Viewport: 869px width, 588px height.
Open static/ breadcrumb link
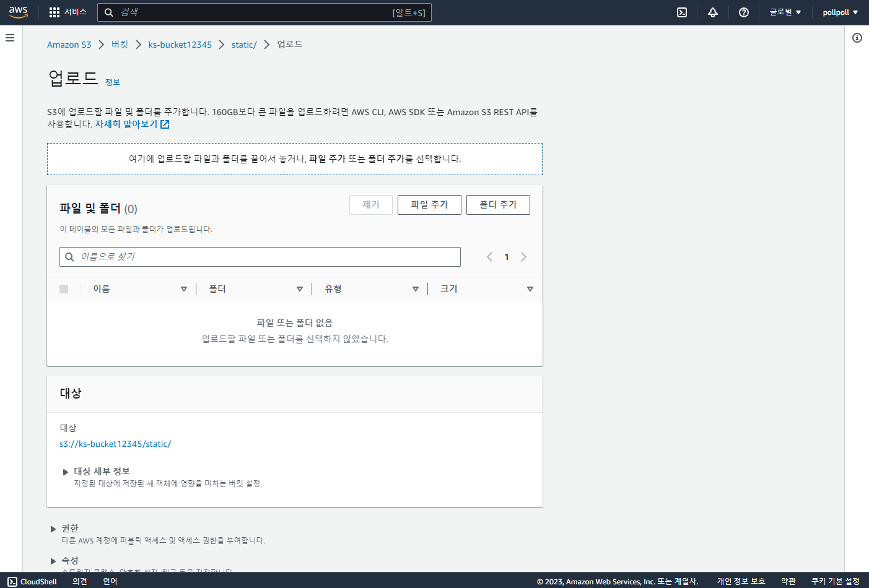[x=244, y=45]
